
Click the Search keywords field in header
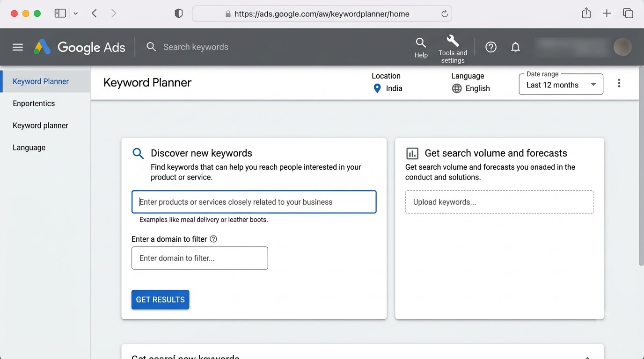[x=196, y=47]
